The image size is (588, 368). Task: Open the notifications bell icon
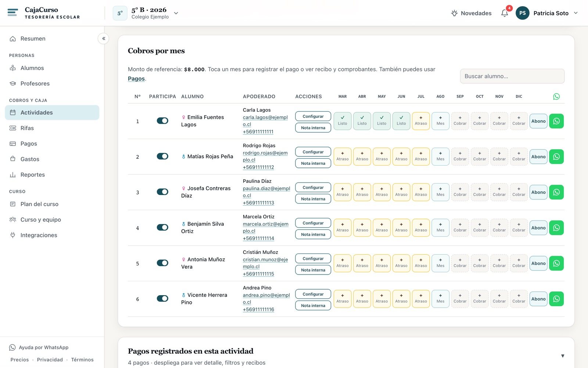pyautogui.click(x=505, y=13)
